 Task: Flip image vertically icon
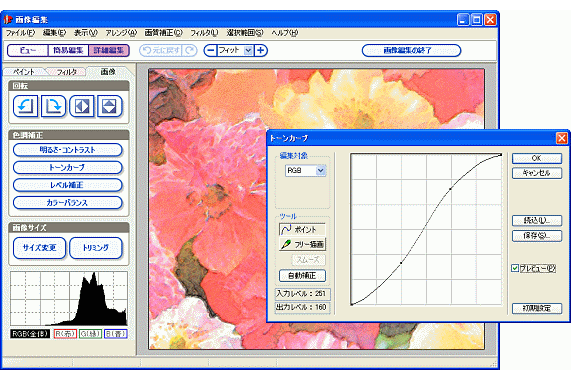pyautogui.click(x=110, y=106)
